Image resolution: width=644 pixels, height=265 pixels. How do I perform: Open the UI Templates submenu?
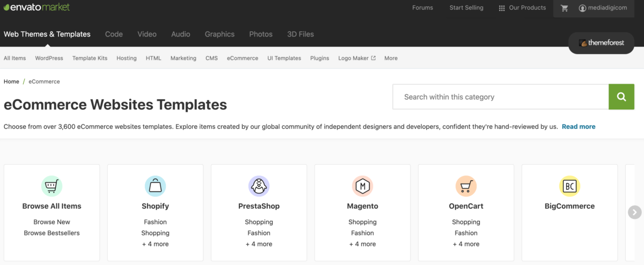[284, 58]
